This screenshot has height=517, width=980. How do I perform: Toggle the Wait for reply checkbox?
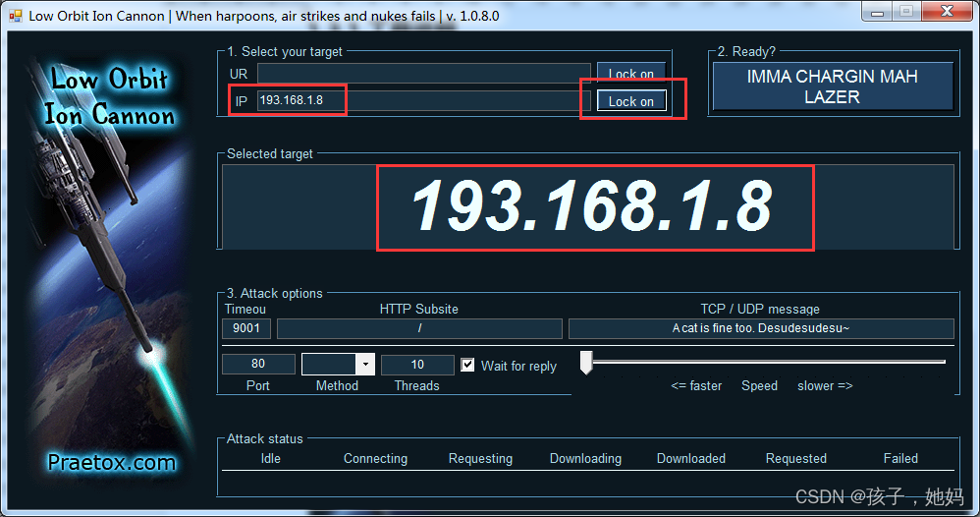467,365
